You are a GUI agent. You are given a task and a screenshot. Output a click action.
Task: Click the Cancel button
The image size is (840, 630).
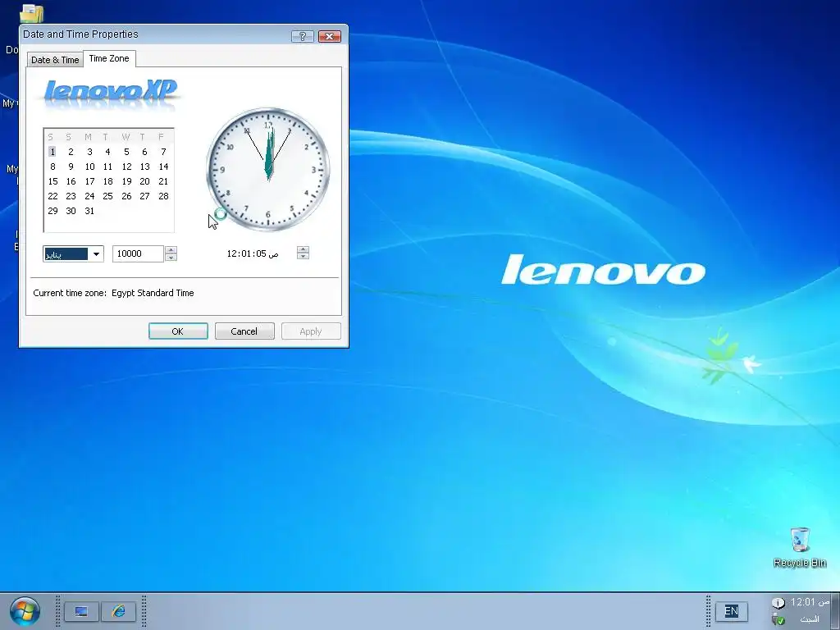(x=244, y=331)
